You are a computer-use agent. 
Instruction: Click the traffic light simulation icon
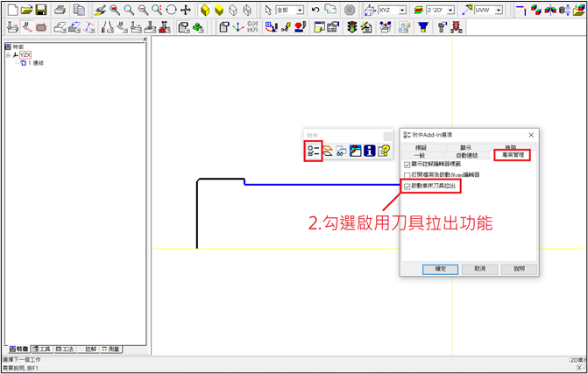[351, 27]
